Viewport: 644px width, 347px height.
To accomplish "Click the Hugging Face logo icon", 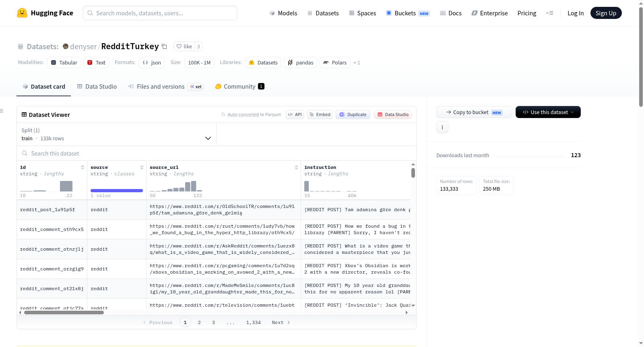I will 22,13.
